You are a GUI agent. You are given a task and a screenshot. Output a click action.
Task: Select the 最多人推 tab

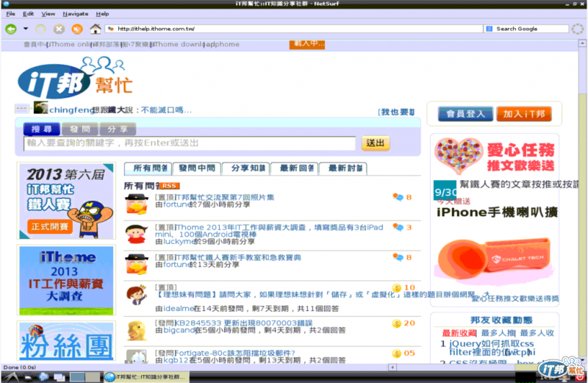tap(498, 333)
